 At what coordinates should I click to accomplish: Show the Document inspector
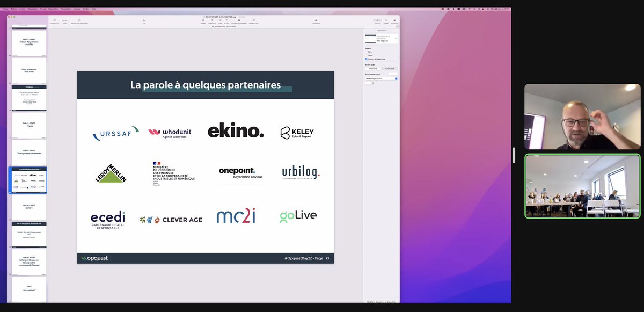click(394, 21)
